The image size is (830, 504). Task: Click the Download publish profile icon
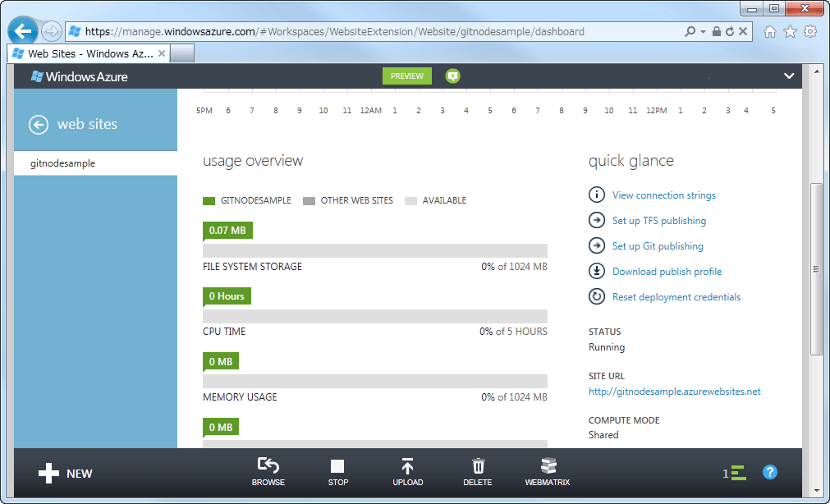tap(597, 271)
